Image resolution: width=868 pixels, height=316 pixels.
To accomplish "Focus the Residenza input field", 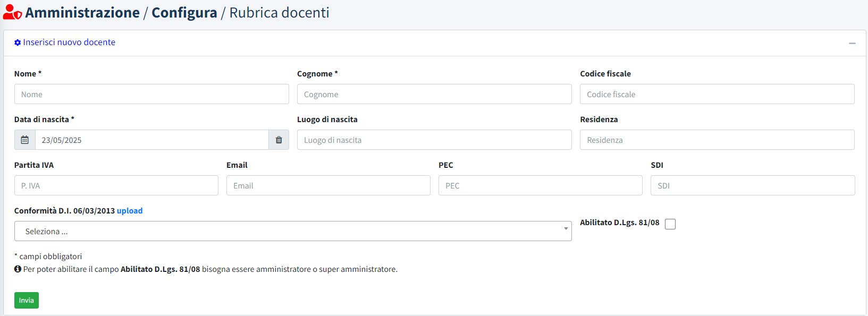I will (x=717, y=140).
